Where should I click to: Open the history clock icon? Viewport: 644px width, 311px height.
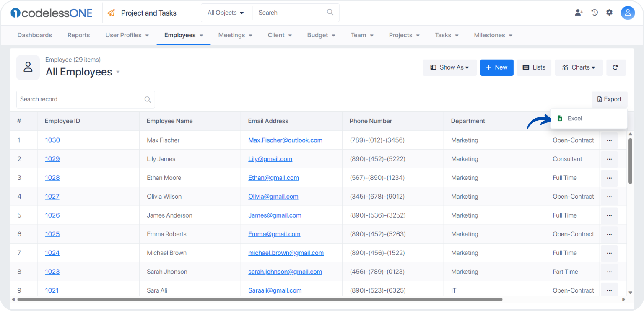point(595,13)
